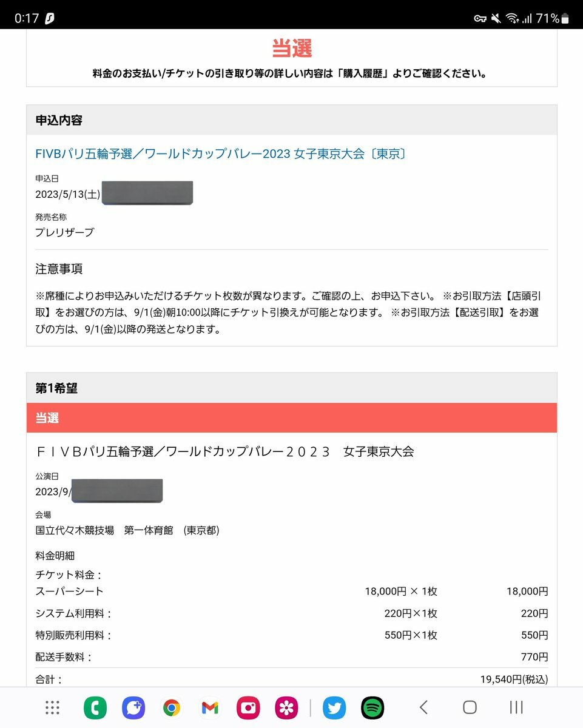
Task: Open the Gmail app icon
Action: [x=210, y=707]
